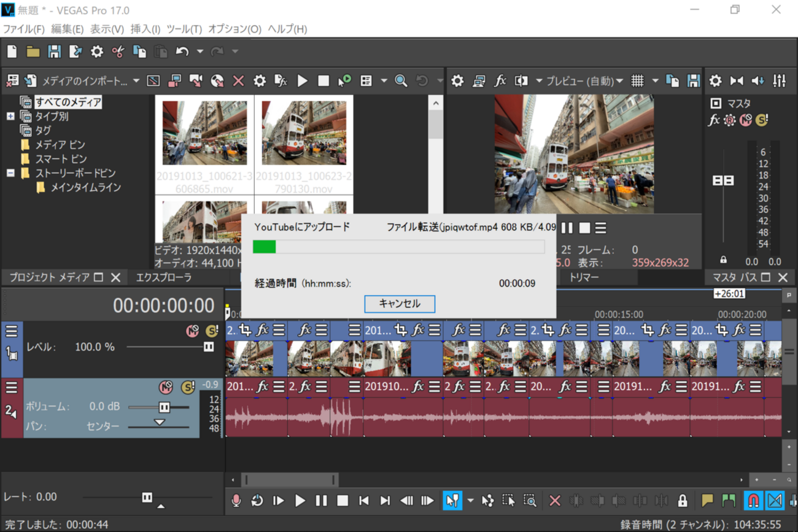Screen dimensions: 798x532
Task: Toggle the Enable Snapping magnet button
Action: coord(753,501)
